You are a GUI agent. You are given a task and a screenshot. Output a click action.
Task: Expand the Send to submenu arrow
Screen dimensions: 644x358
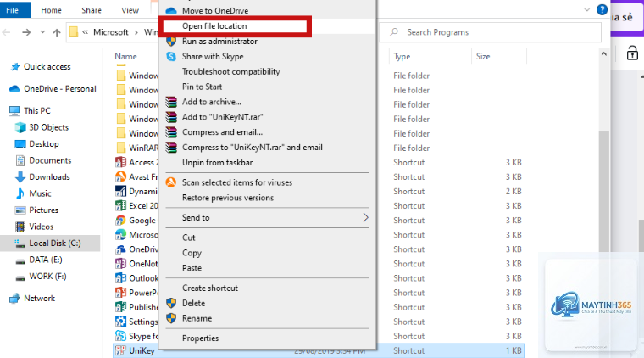365,218
